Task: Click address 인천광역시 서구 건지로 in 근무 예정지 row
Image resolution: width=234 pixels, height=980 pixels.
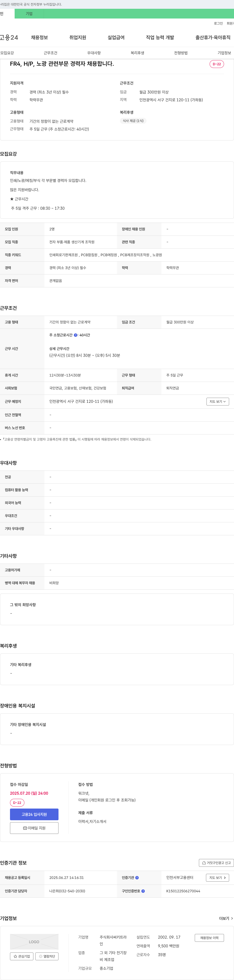Action: point(81,401)
